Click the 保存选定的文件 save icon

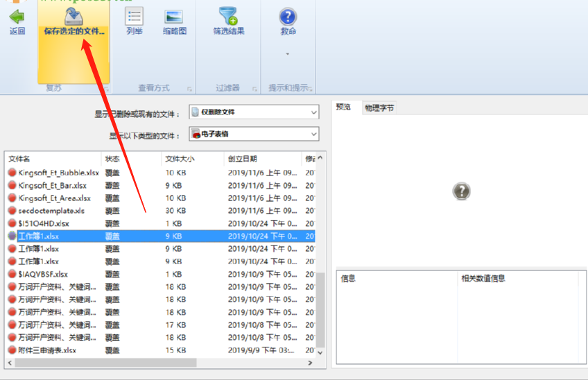click(x=73, y=16)
